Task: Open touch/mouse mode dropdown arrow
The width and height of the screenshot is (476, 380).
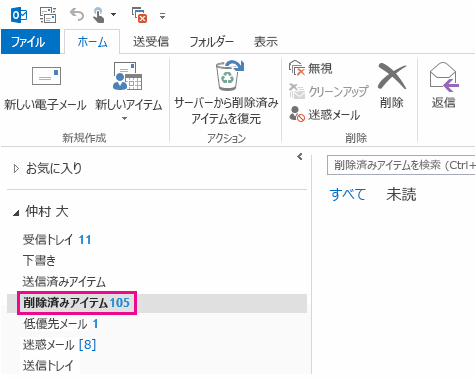Action: (x=113, y=15)
